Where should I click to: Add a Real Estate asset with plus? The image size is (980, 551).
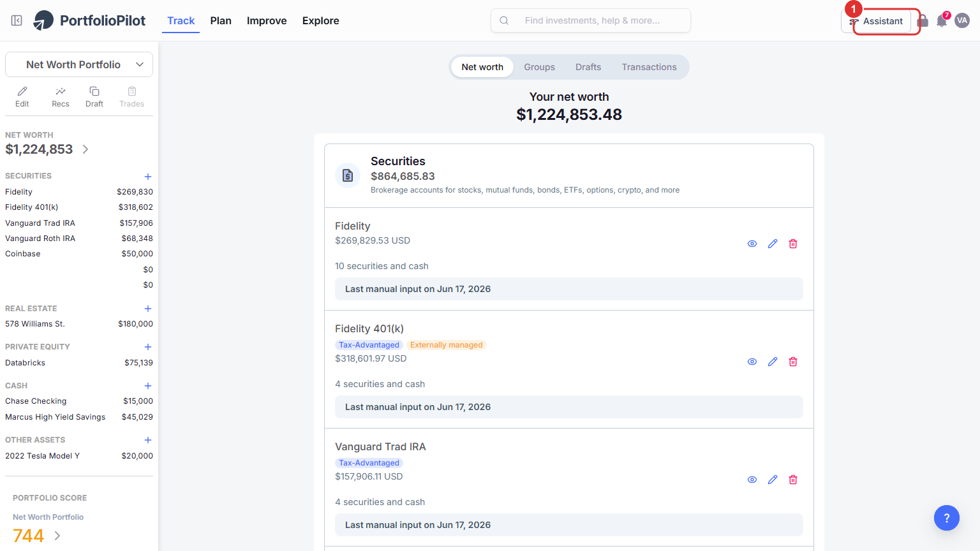pyautogui.click(x=148, y=309)
